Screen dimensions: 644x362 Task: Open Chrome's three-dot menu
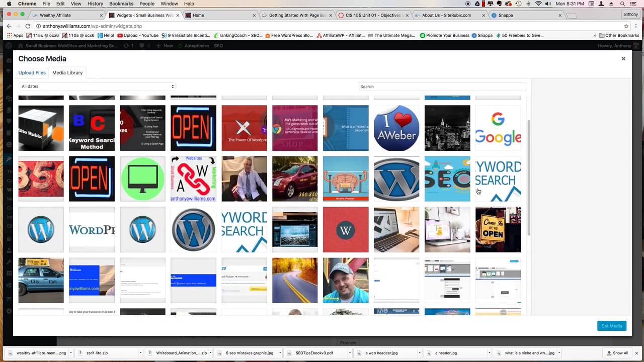(637, 26)
